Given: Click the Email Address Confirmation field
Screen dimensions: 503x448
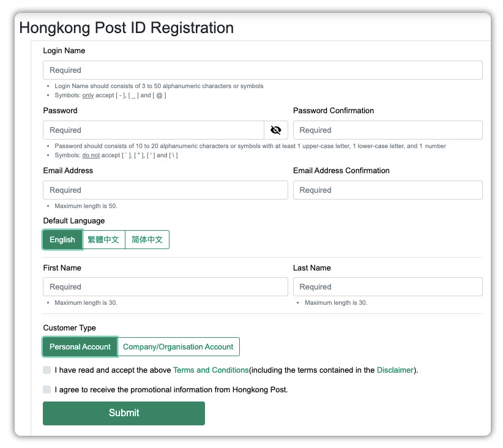Looking at the screenshot, I should click(x=387, y=190).
